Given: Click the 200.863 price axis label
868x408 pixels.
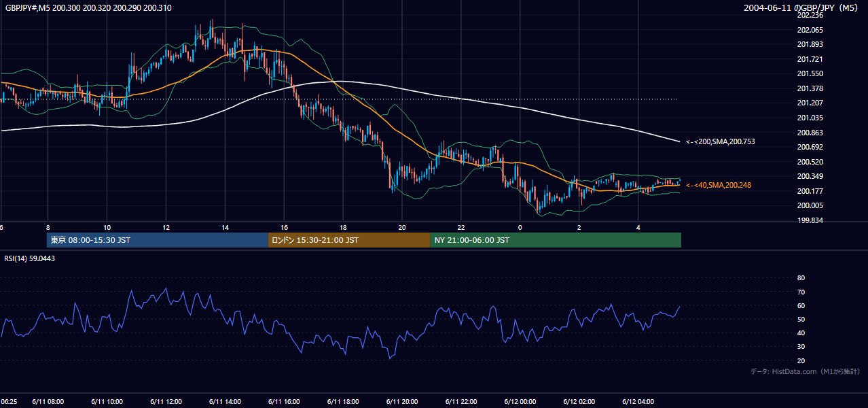Looking at the screenshot, I should [x=810, y=133].
